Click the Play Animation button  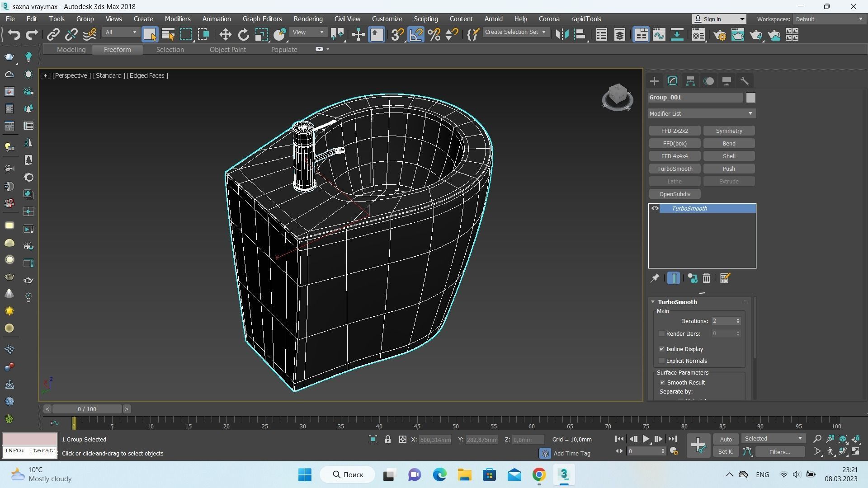[646, 439]
